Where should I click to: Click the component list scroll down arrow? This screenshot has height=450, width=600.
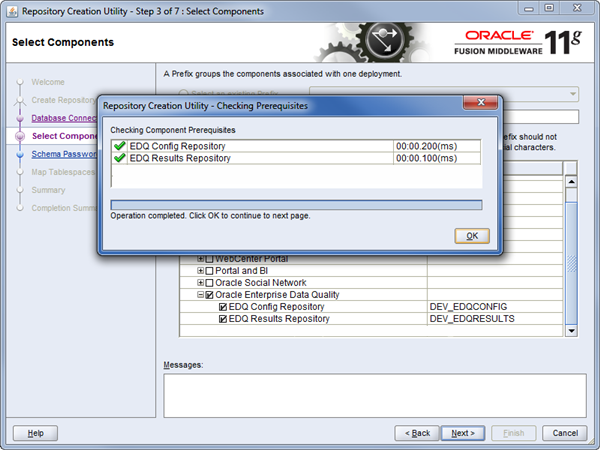tap(571, 331)
